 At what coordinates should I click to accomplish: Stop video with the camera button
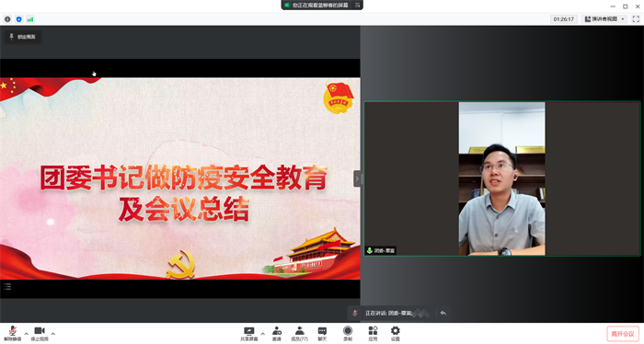pos(40,333)
